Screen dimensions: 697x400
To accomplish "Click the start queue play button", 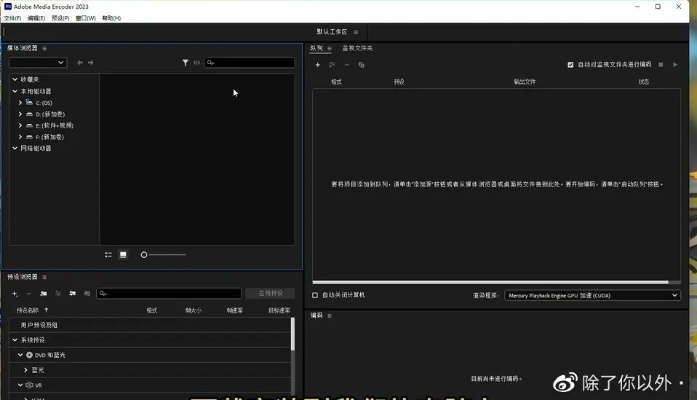I will point(674,64).
